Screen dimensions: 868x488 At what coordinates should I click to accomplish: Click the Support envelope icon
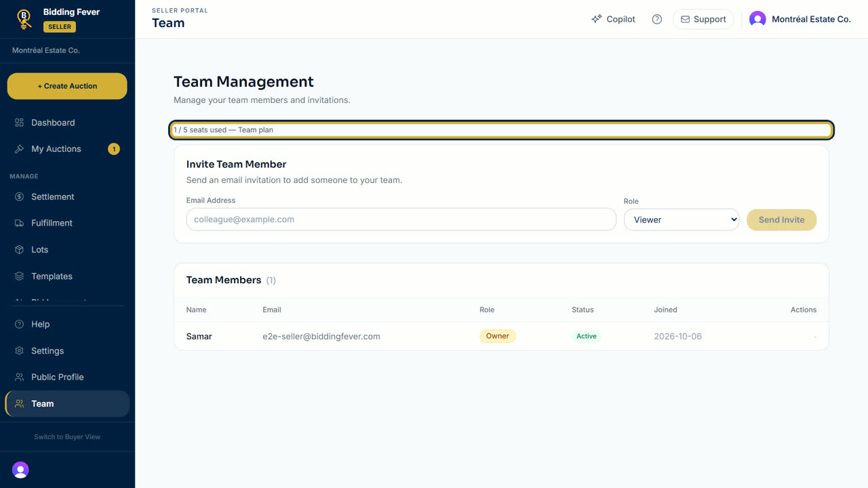(685, 19)
